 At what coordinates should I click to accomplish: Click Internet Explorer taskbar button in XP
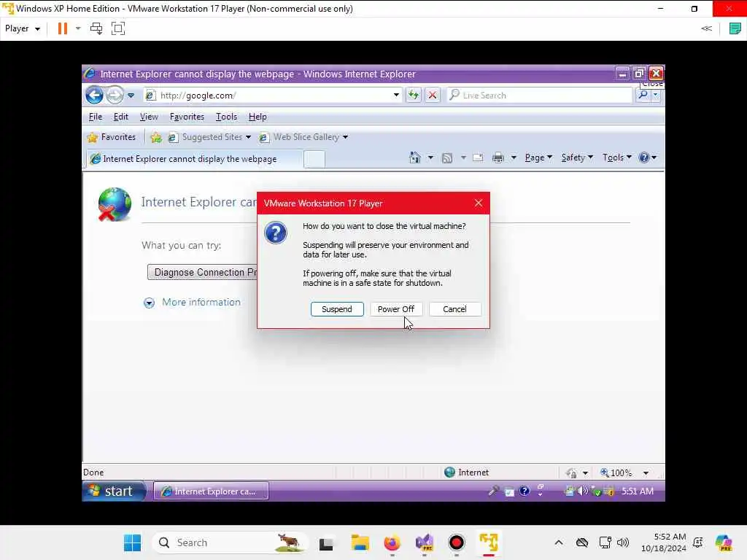tap(211, 491)
